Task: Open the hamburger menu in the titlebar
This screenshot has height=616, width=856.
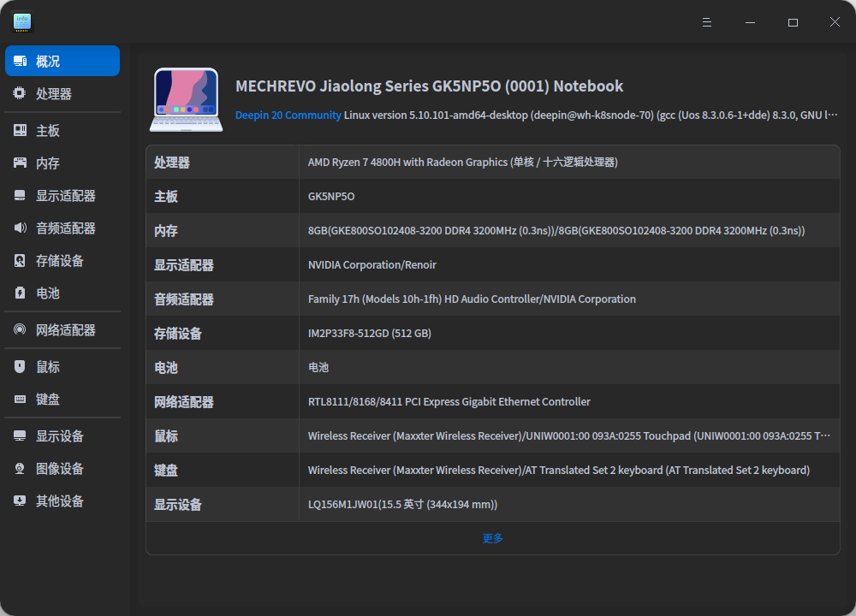Action: [x=707, y=22]
